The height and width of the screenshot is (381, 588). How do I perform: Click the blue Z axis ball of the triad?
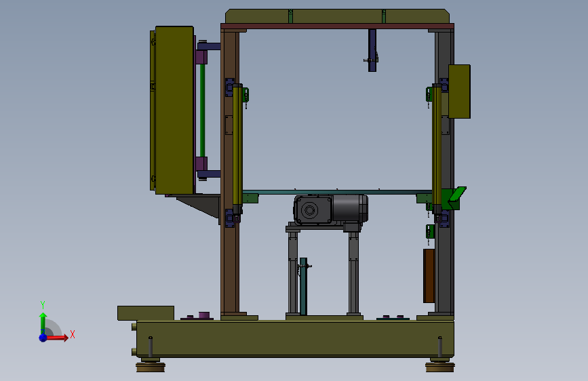43,338
